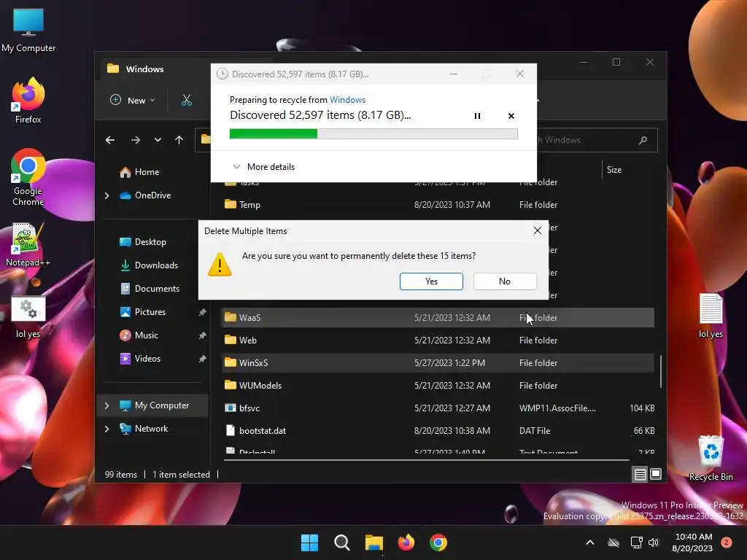The height and width of the screenshot is (560, 747).
Task: Switch to large thumbnails view icon
Action: [656, 474]
